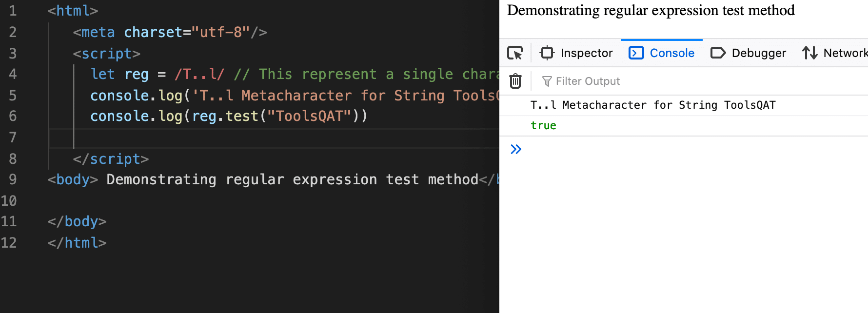Open the Inspector tab
Viewport: 868px width, 313px height.
[576, 53]
